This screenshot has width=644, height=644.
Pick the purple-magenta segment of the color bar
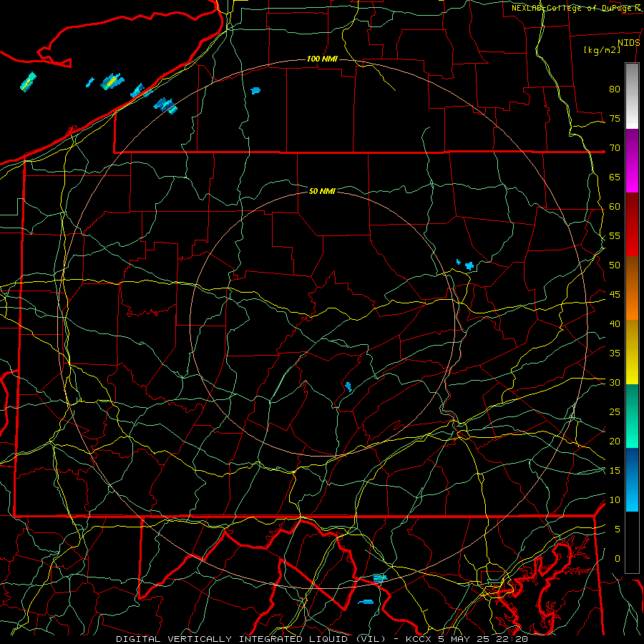[632, 161]
